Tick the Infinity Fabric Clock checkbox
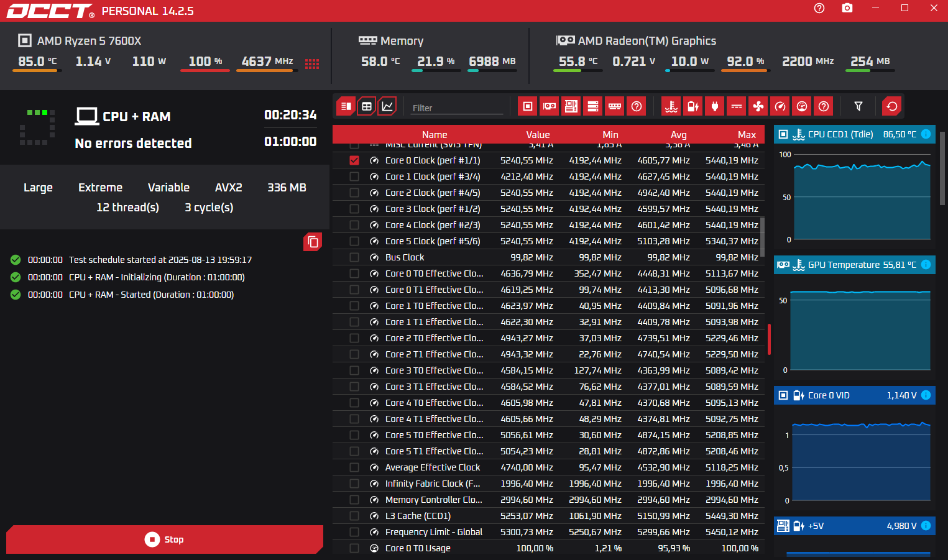The height and width of the screenshot is (560, 948). click(x=354, y=484)
